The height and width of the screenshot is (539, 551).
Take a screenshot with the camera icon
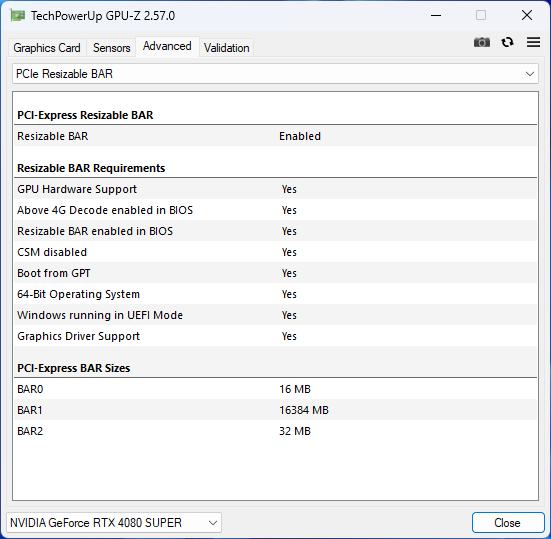pos(481,43)
